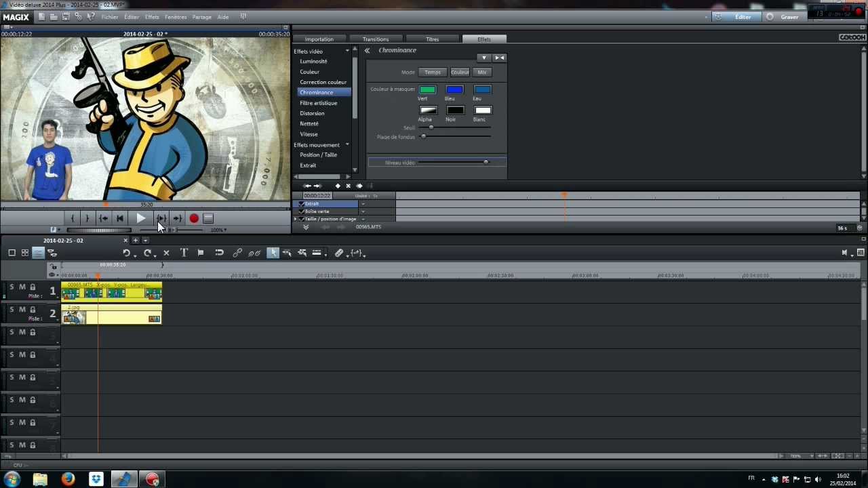This screenshot has height=488, width=868.
Task: Ungroup objects with the broken link icon
Action: (254, 253)
